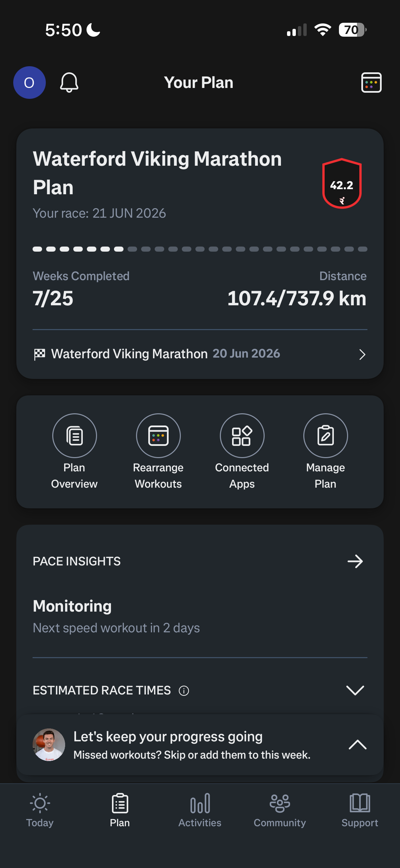Tap Rearrange Workouts icon
Image resolution: width=400 pixels, height=868 pixels.
(158, 435)
